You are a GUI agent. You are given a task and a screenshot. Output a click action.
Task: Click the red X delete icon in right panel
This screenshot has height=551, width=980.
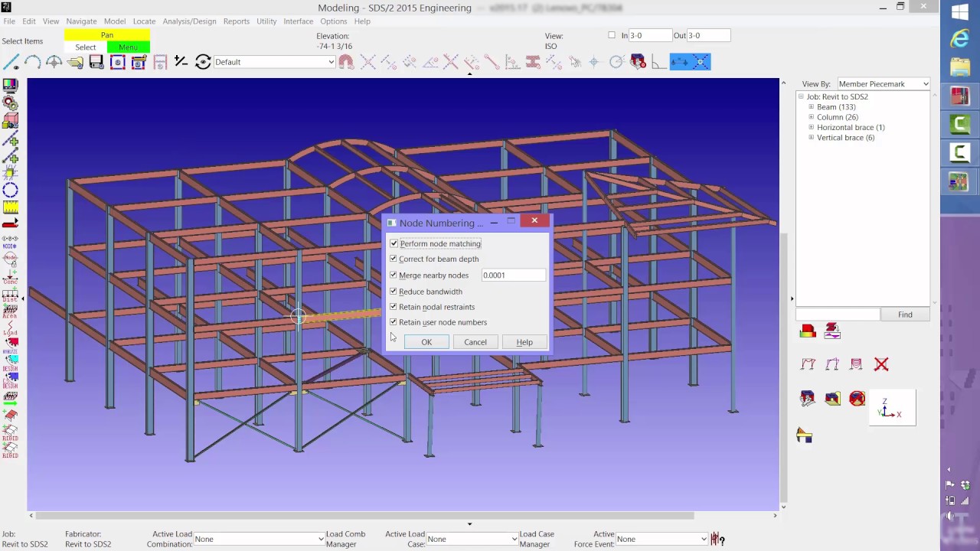tap(881, 364)
